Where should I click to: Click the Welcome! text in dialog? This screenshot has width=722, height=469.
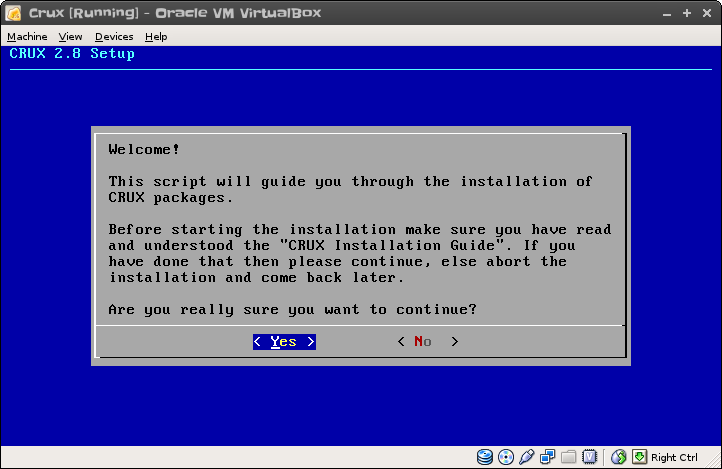coord(144,149)
